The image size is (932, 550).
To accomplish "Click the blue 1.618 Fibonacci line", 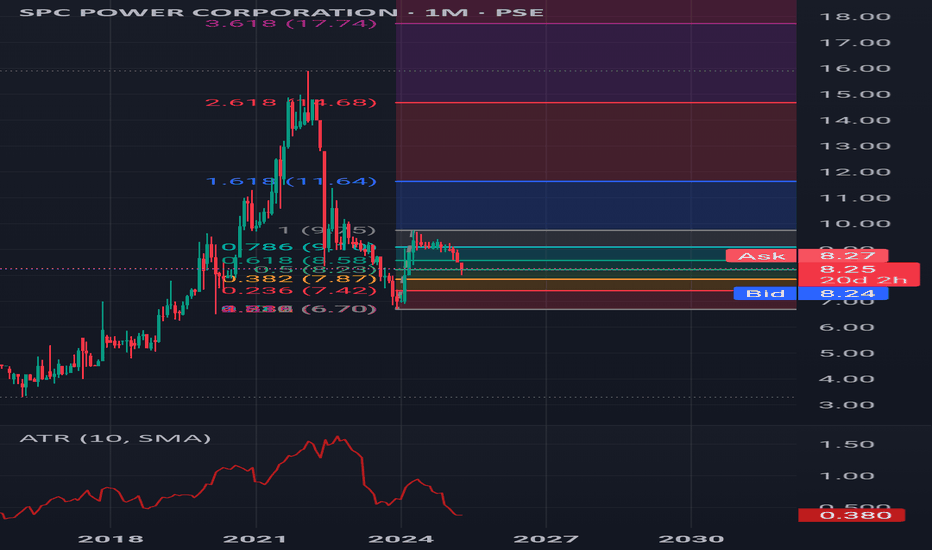I will tap(596, 181).
